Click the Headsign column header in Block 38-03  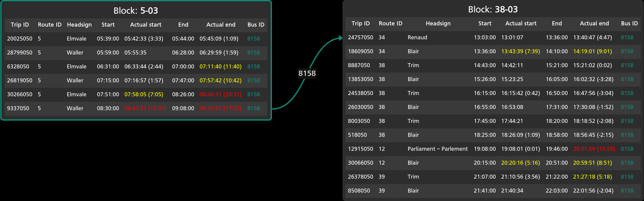point(438,23)
